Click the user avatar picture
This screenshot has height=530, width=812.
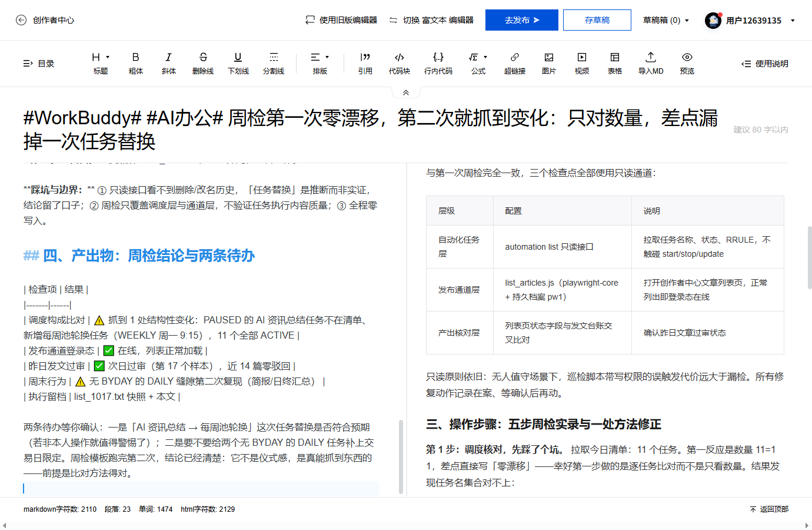713,20
